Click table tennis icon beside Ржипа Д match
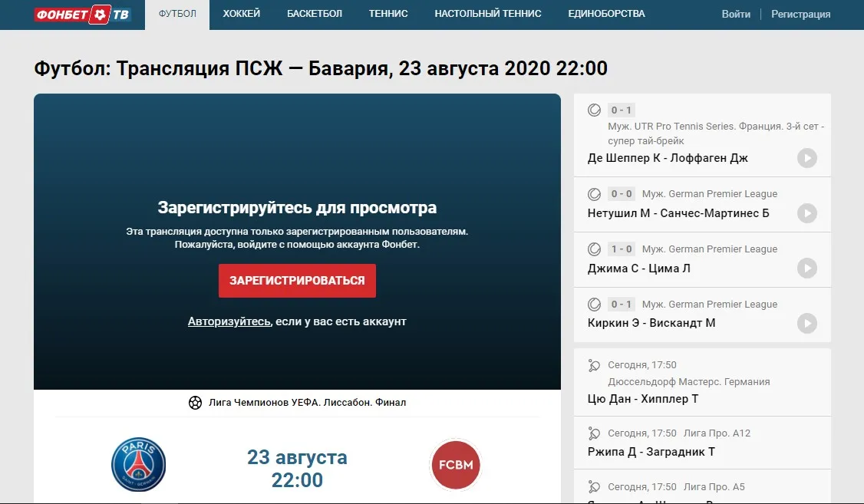 point(594,433)
